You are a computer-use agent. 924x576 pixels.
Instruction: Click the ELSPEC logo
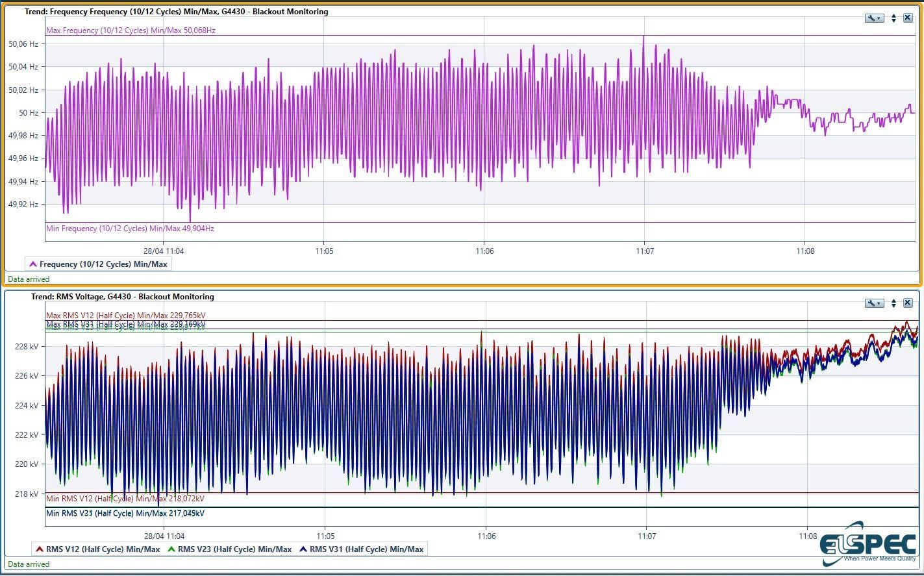point(869,544)
